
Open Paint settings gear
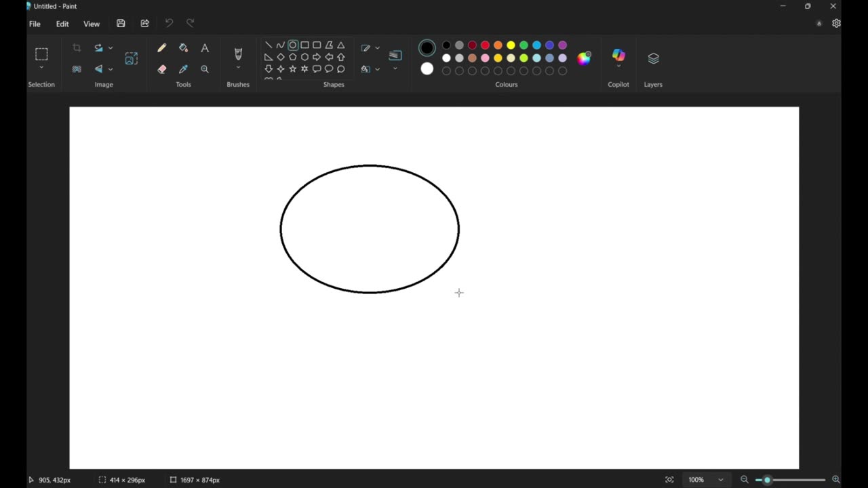click(836, 23)
